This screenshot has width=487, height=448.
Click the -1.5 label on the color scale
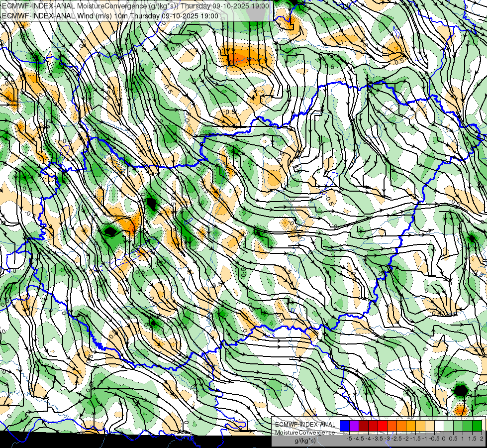coord(415,439)
